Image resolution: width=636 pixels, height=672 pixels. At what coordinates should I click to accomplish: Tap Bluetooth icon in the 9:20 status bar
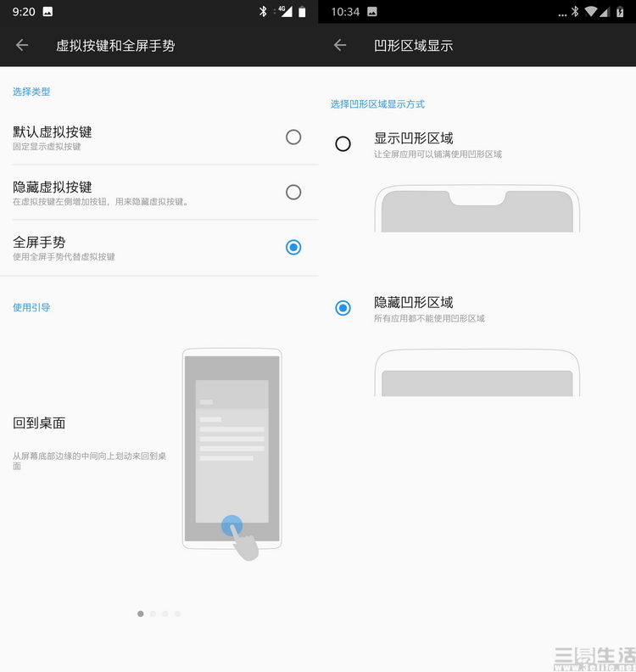pyautogui.click(x=264, y=12)
